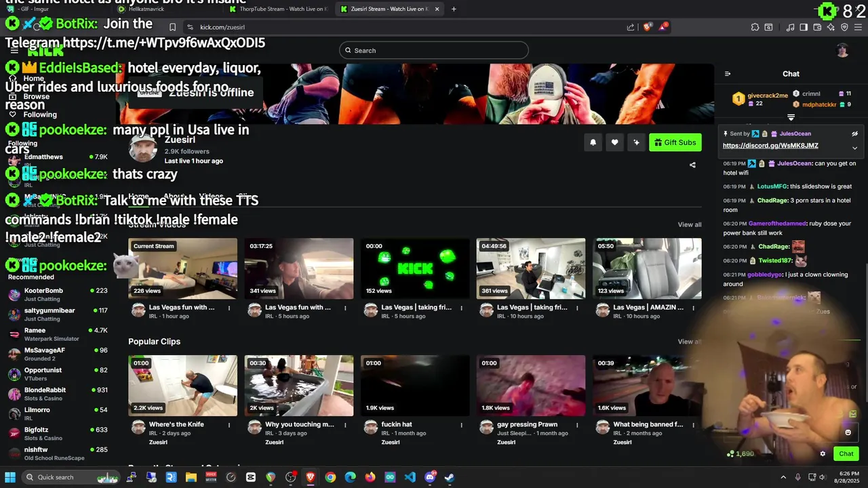This screenshot has width=868, height=488.
Task: Open Ramee Waterpark Simulator channel
Action: 58,334
